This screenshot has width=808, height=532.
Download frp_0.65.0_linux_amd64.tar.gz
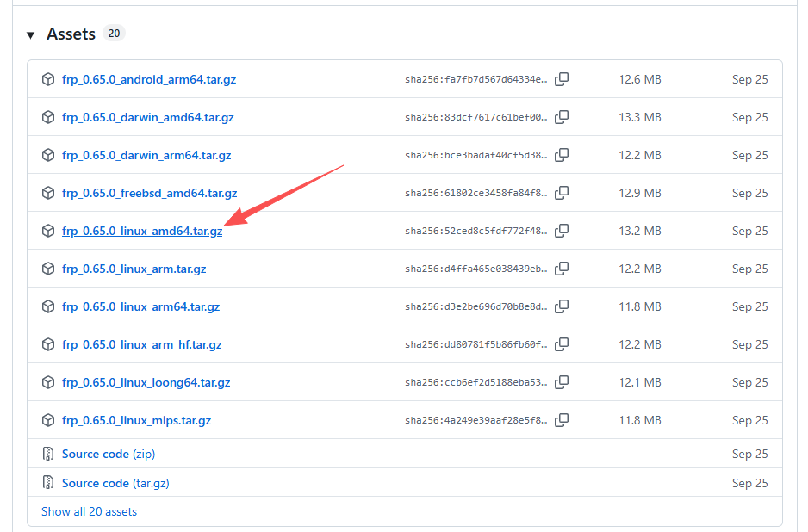[141, 231]
